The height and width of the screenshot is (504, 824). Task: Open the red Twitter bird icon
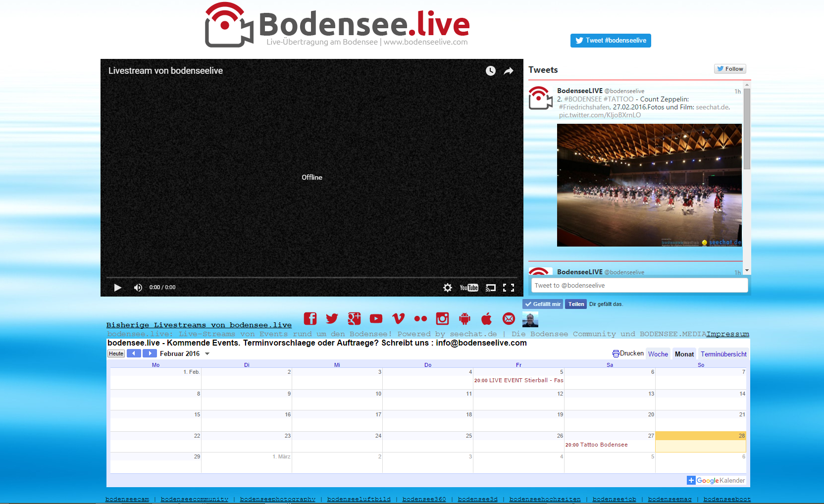tap(332, 318)
